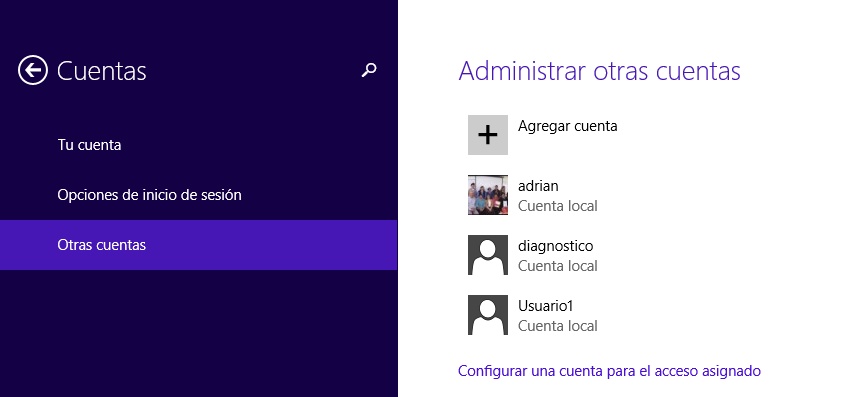
Task: Open search with the magnifier icon
Action: (x=369, y=70)
